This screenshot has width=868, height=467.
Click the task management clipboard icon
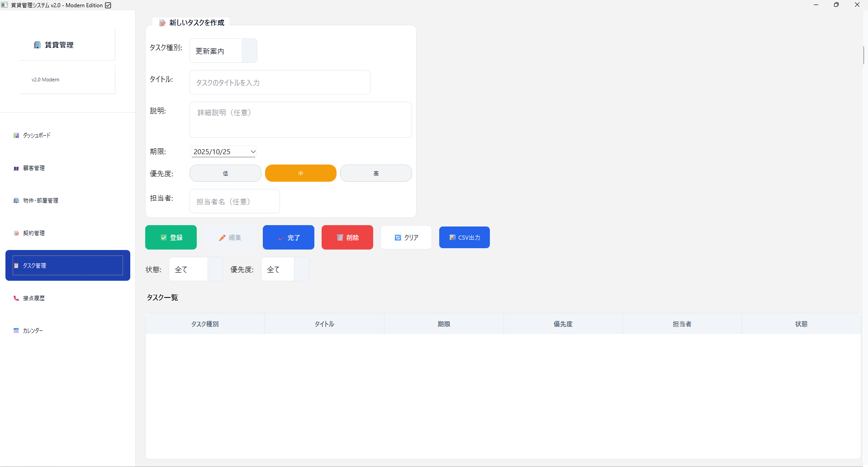[16, 266]
